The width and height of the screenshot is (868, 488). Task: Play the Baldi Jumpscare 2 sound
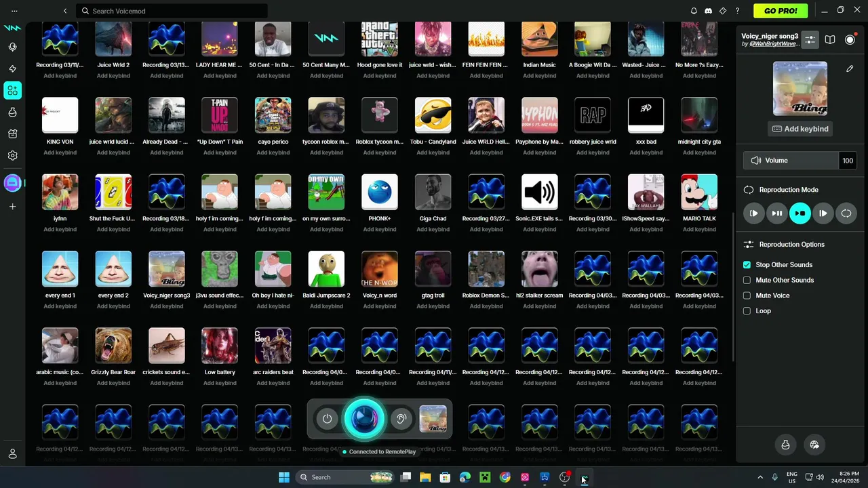tap(326, 269)
